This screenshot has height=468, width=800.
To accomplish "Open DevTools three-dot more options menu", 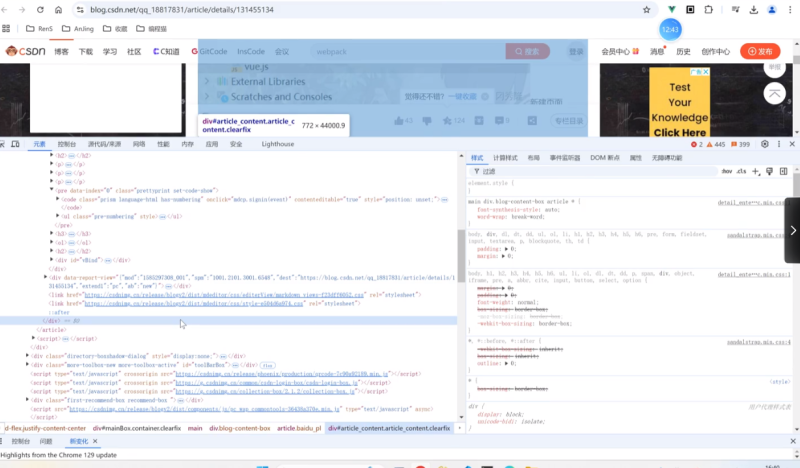I will [x=777, y=144].
